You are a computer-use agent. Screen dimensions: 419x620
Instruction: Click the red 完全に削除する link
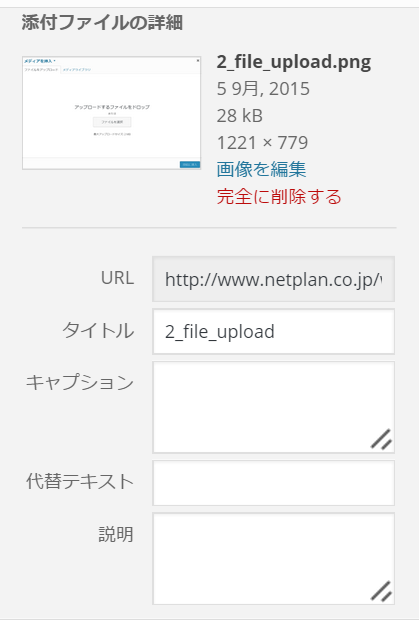coord(279,197)
